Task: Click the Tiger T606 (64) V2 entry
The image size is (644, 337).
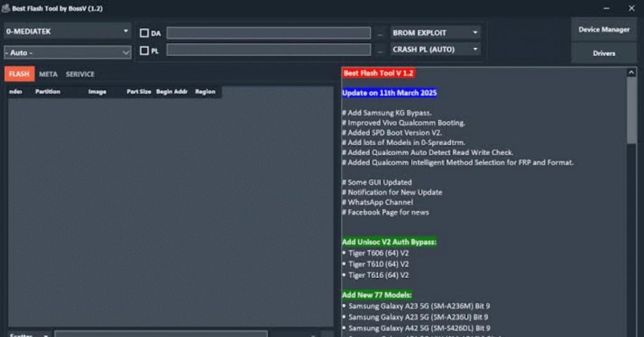Action: click(x=376, y=253)
